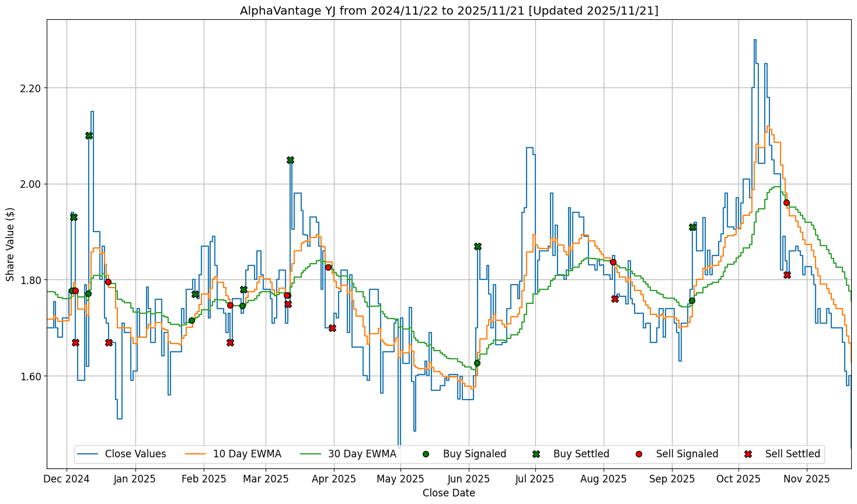Click the green 30 Day EWMA legend swatch
Screen dimensions: 857x504
click(x=311, y=454)
